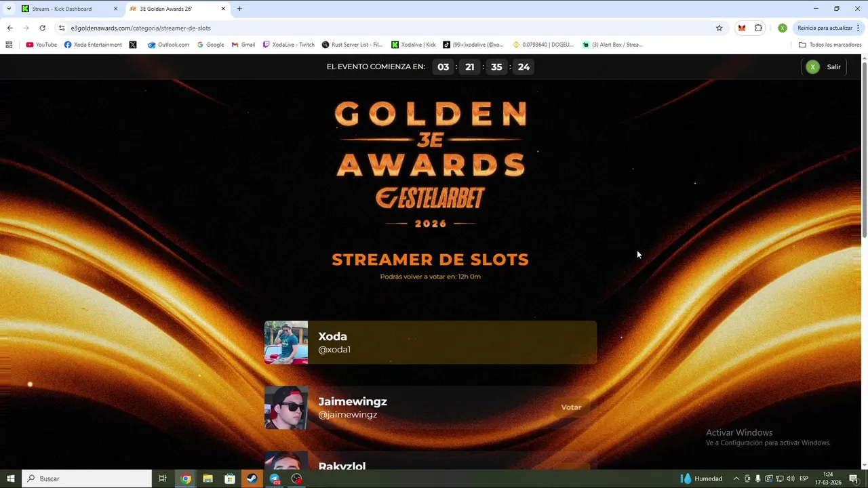The height and width of the screenshot is (488, 868).
Task: Click Reinicia para actualizar button
Action: point(828,28)
